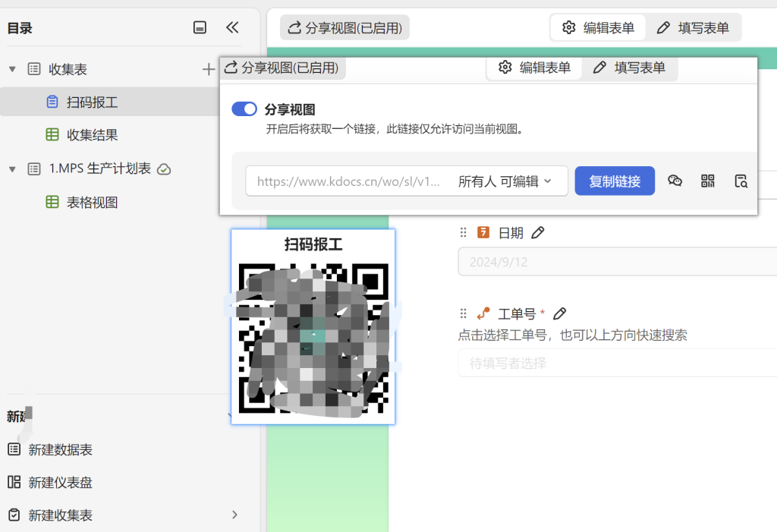The height and width of the screenshot is (532, 777).
Task: Toggle the 分享视图 switch off
Action: pos(244,109)
